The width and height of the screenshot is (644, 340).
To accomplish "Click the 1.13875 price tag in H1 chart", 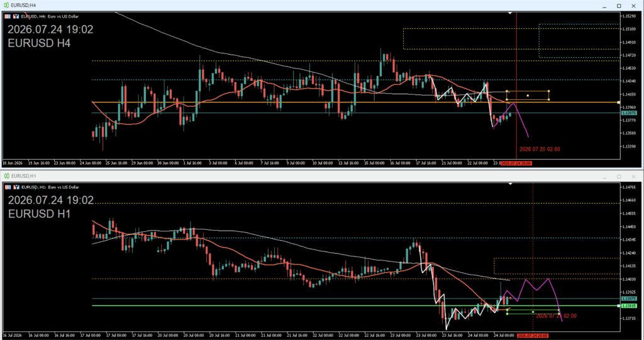I will click(629, 299).
